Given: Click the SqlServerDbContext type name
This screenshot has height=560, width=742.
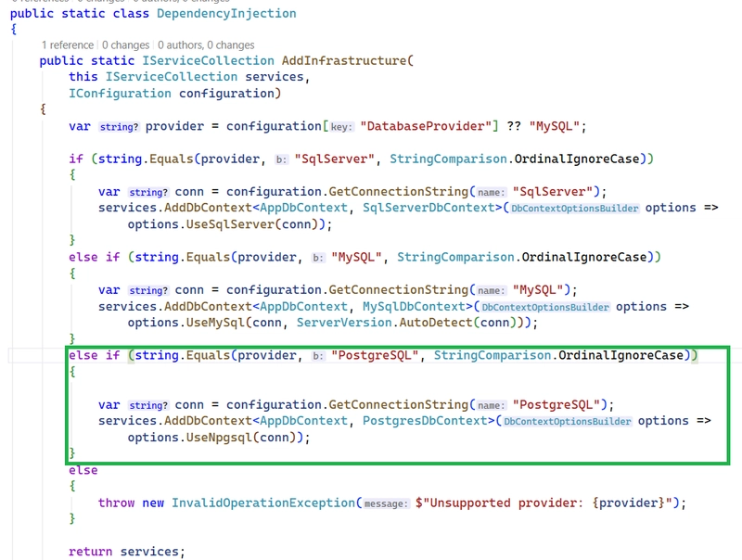Looking at the screenshot, I should coord(429,208).
